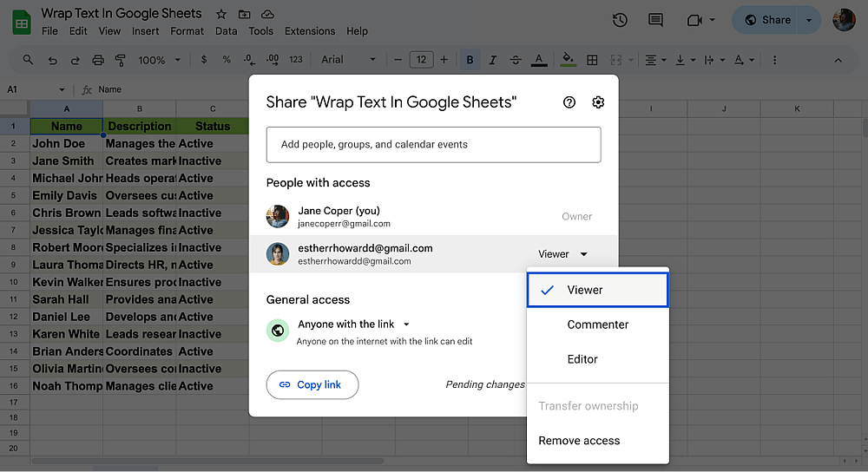The height and width of the screenshot is (472, 868).
Task: Open version history clock icon
Action: tap(620, 21)
